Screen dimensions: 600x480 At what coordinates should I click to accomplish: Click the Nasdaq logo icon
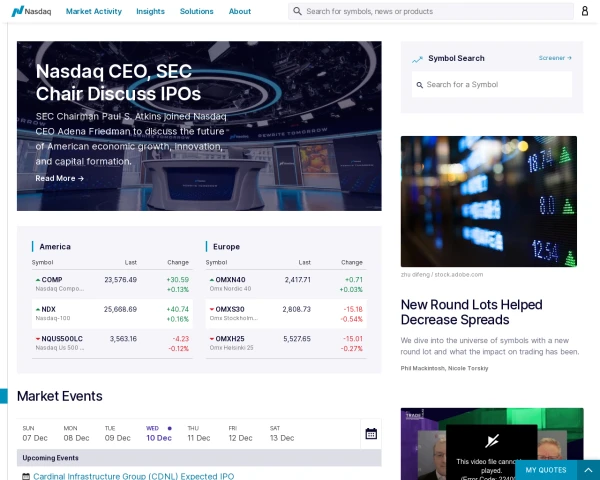pyautogui.click(x=18, y=11)
